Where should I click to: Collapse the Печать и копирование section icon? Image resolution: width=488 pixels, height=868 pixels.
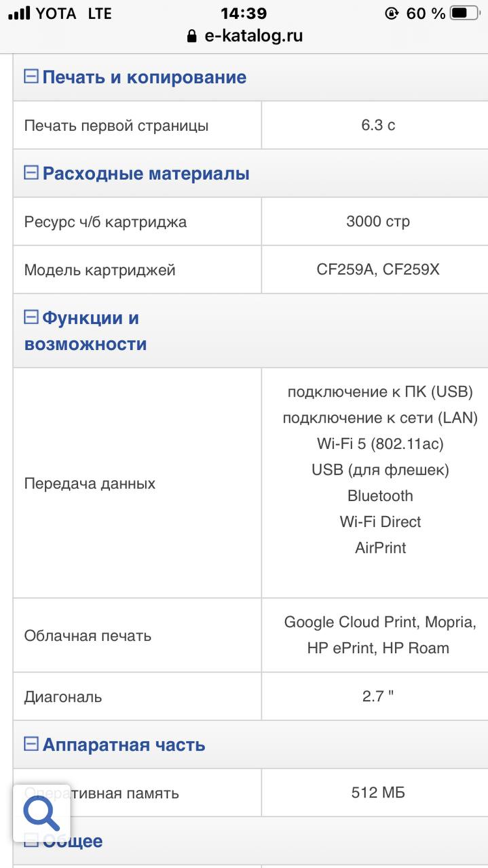pos(31,76)
